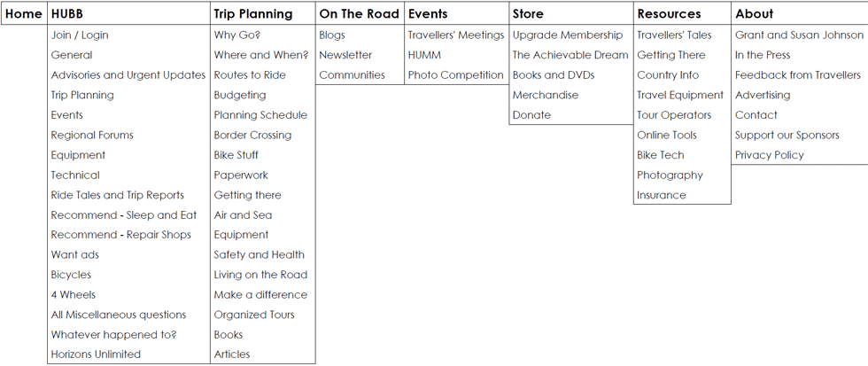Open Travellers' Meetings under Events
The image size is (868, 366).
pyautogui.click(x=456, y=35)
